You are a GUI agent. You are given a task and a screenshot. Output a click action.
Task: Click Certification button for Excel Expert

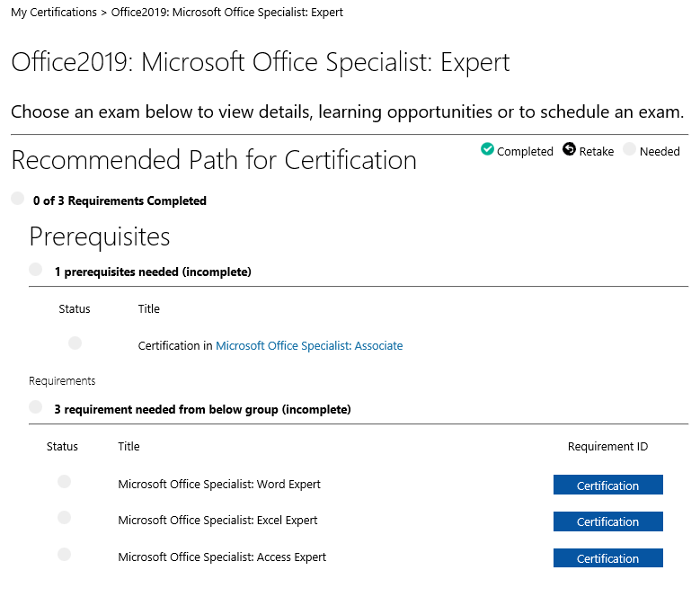point(607,521)
